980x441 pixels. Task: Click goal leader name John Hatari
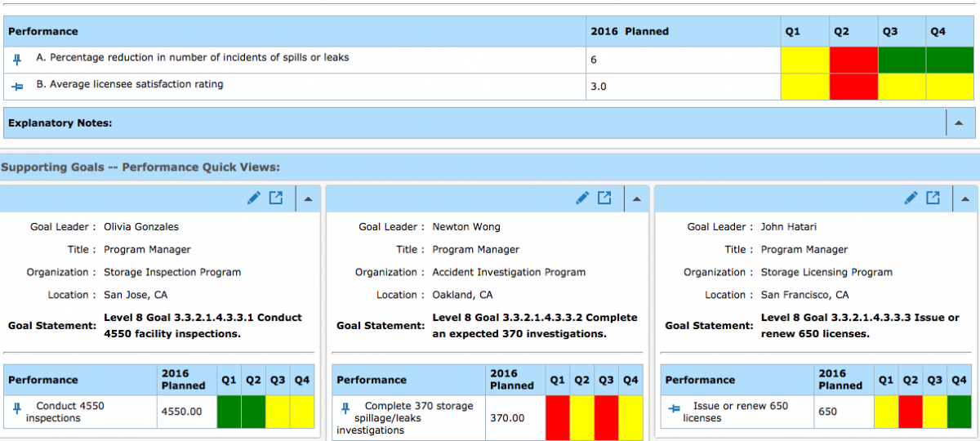(x=789, y=227)
